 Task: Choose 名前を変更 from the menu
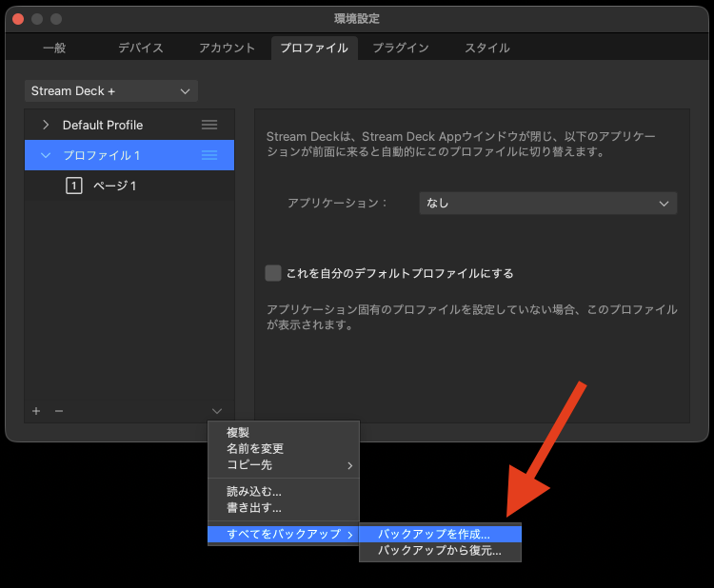tap(284, 449)
